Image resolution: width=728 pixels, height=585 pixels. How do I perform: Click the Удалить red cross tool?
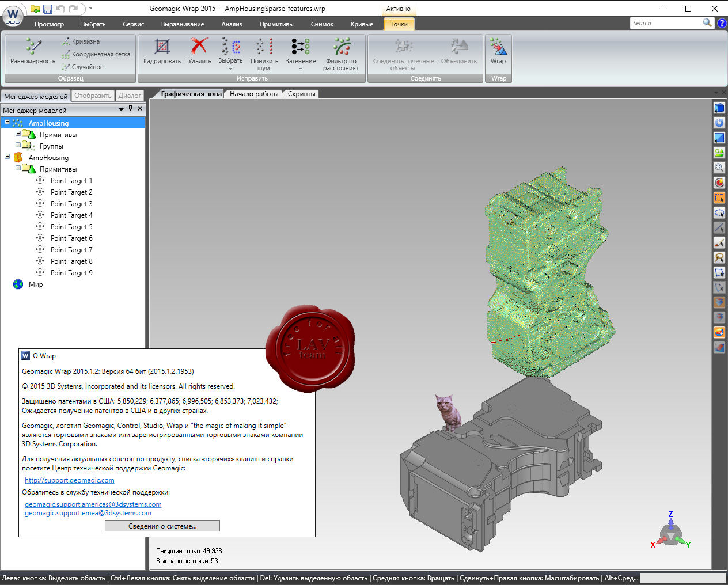(199, 51)
